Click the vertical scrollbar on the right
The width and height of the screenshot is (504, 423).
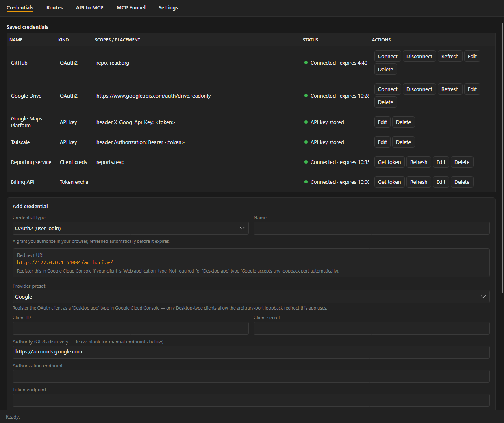tap(503, 158)
